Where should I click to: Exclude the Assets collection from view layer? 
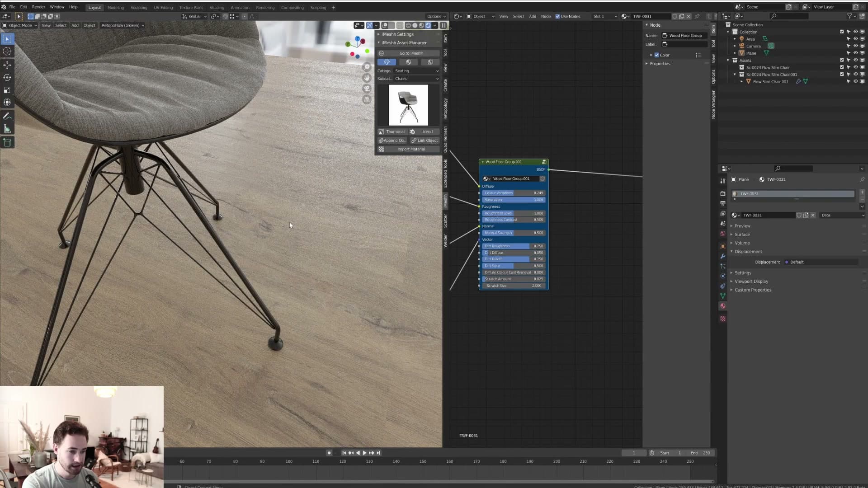pos(842,60)
